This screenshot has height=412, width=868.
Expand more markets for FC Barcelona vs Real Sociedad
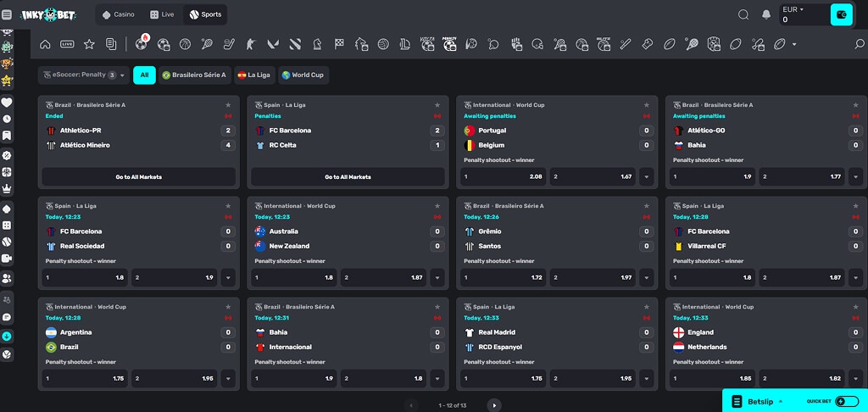tap(228, 277)
